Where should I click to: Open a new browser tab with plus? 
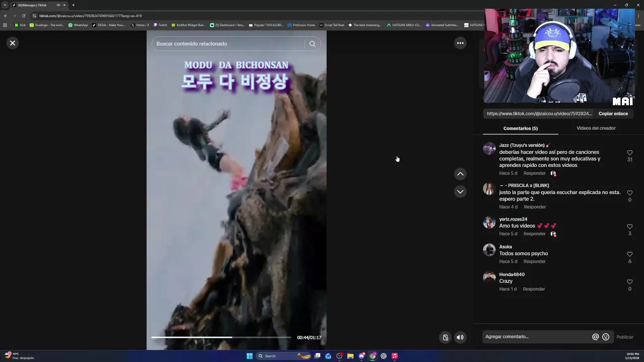[73, 5]
